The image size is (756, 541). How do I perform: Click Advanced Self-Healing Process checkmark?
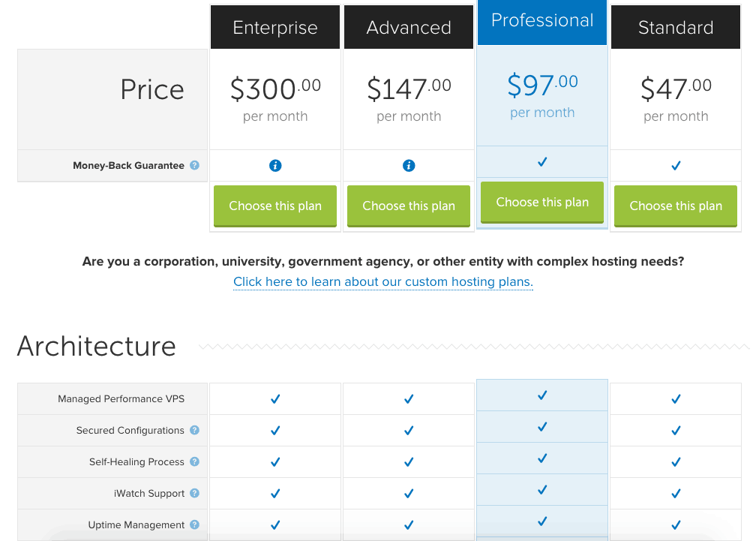tap(409, 462)
